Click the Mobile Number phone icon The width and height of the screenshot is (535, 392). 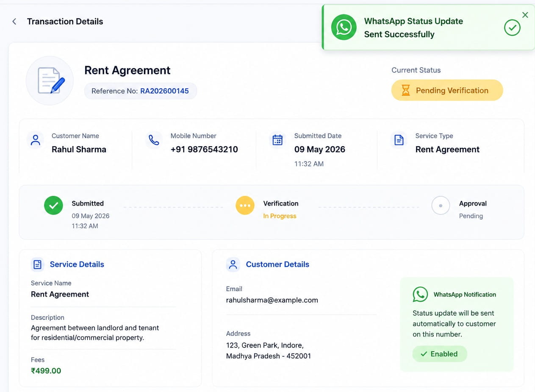(154, 140)
